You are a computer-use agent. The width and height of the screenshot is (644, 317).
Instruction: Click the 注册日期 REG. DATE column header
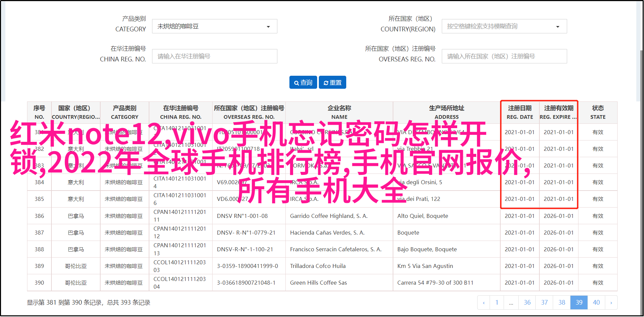click(x=520, y=112)
